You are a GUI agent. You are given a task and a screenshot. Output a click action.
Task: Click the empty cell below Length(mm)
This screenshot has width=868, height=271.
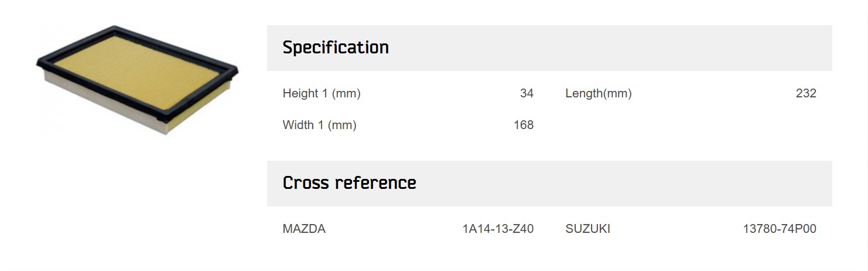[x=691, y=125]
